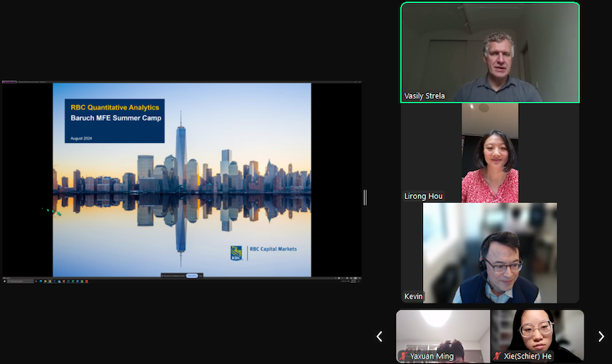The image size is (612, 364).
Task: Click the 'Xie(Schier) He' name label
Action: [527, 356]
